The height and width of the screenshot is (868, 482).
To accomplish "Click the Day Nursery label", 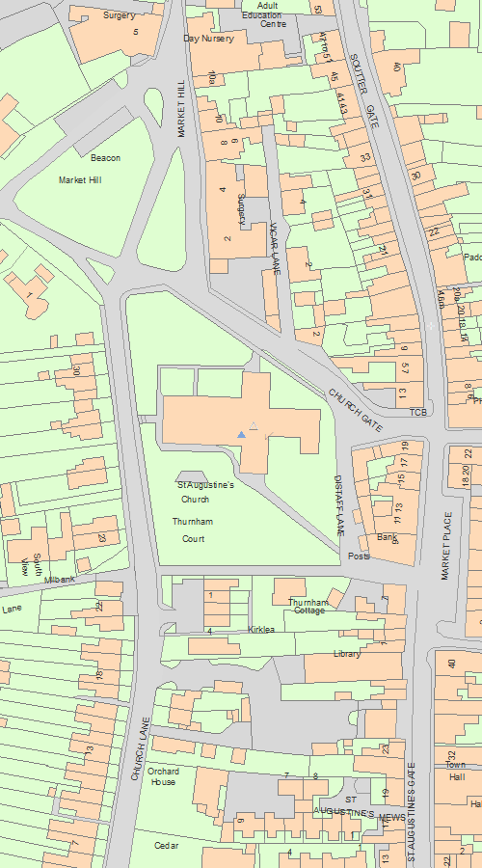I will click(208, 39).
